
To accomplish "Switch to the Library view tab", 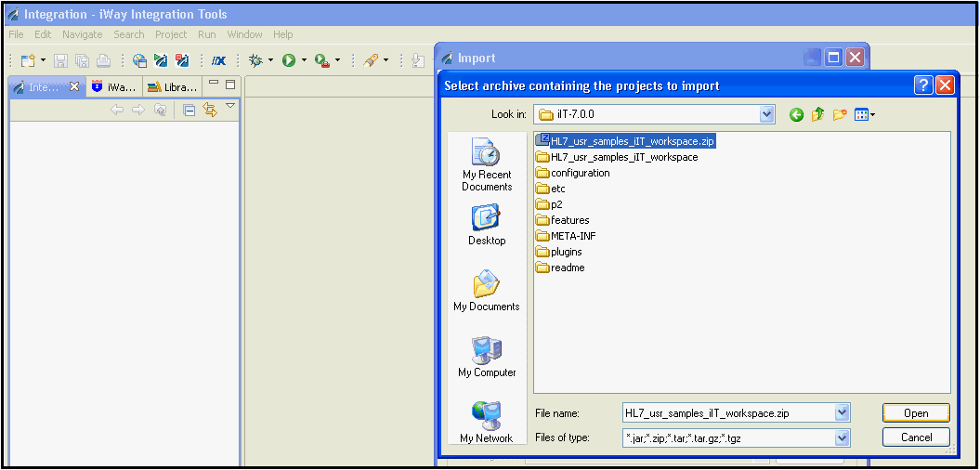I will pyautogui.click(x=173, y=87).
